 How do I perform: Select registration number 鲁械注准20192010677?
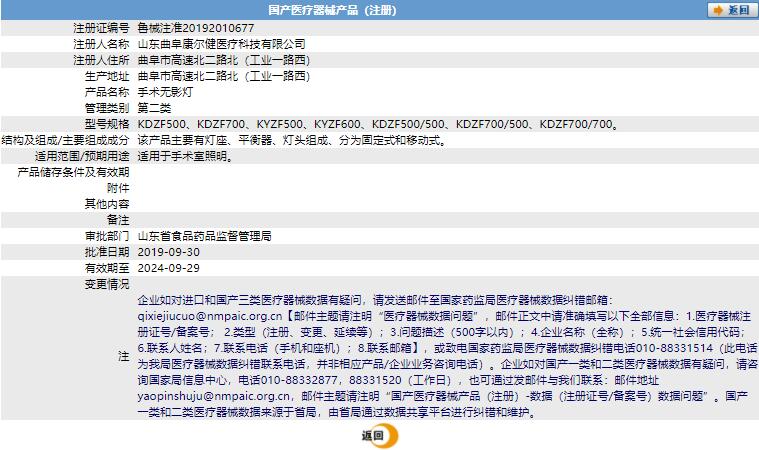195,28
